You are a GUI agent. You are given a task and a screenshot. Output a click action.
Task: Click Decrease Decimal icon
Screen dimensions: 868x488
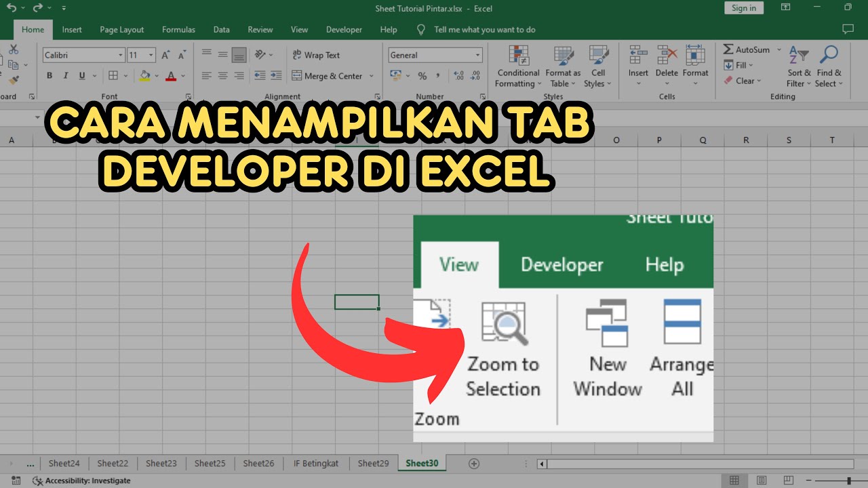(476, 76)
